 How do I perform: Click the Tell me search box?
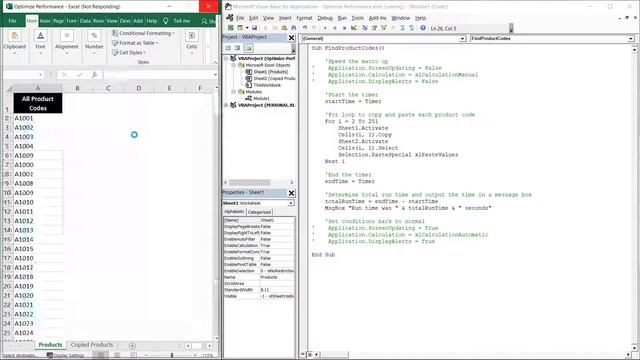pyautogui.click(x=182, y=21)
